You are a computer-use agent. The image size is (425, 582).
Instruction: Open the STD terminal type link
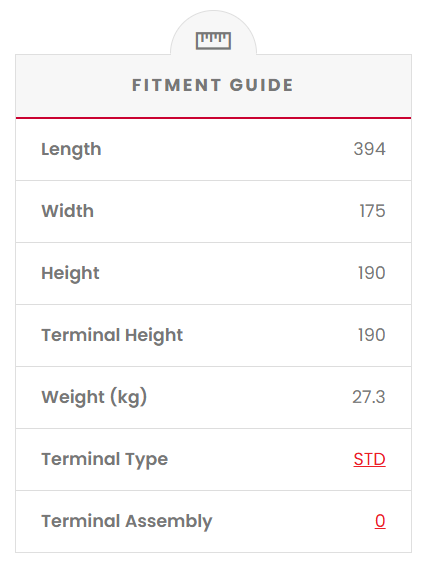[369, 459]
